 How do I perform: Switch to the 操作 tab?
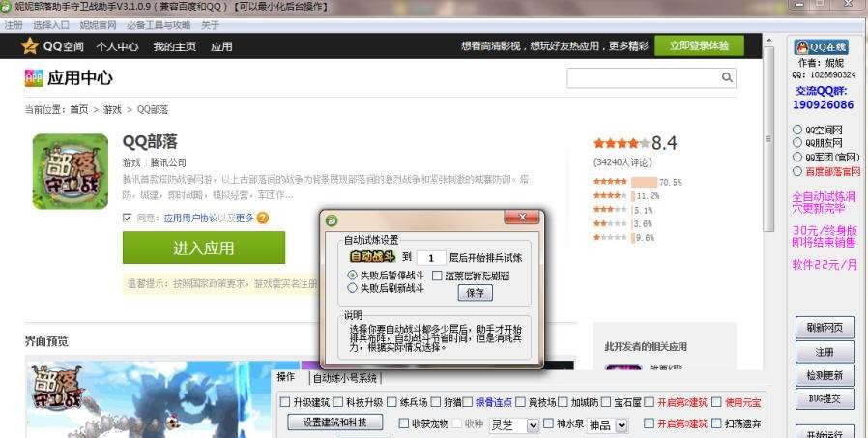coord(286,377)
